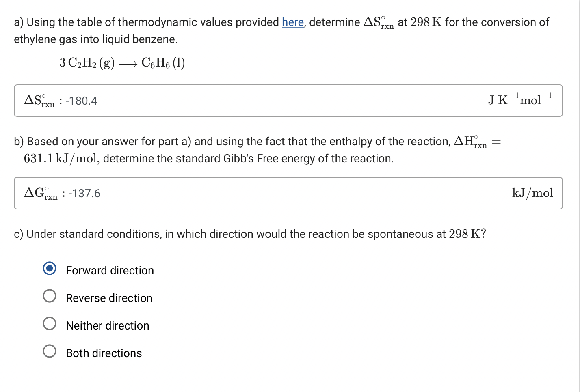Click the kJ/mol units label

coord(532,193)
